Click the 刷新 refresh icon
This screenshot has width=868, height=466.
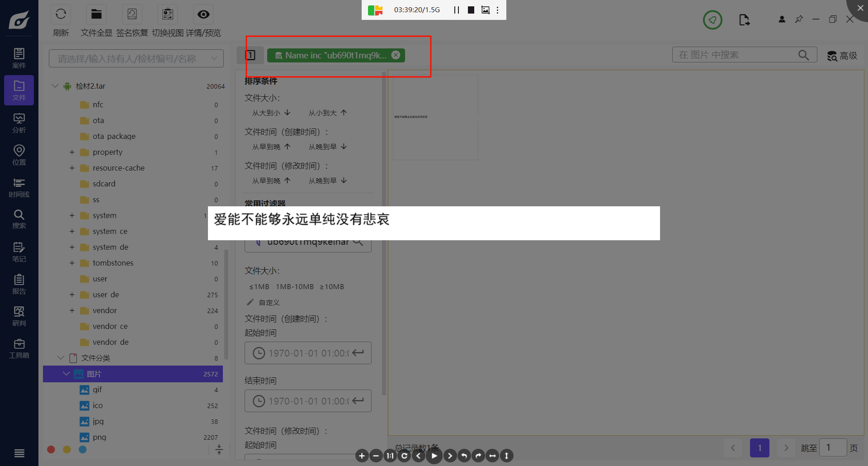(61, 14)
